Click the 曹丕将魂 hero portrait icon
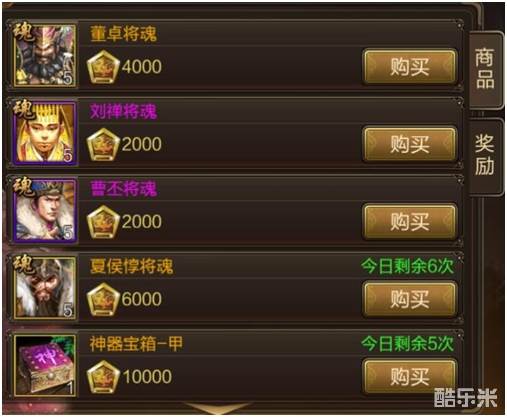 coord(45,211)
